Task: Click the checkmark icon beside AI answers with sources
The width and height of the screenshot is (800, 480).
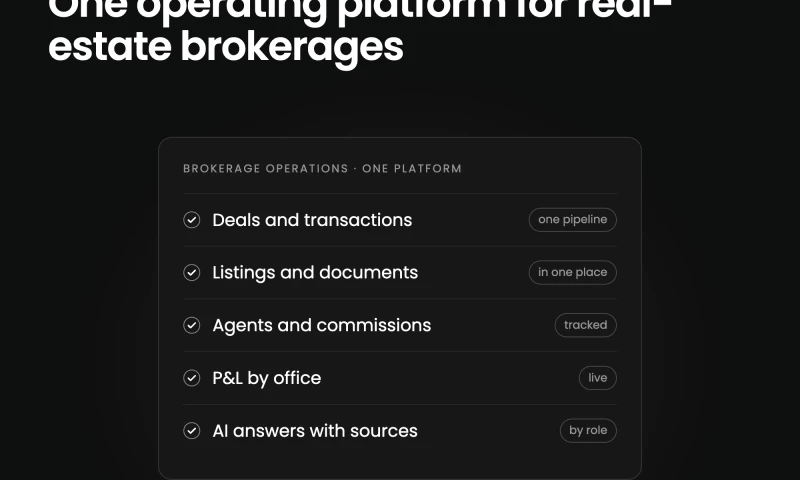Action: pyautogui.click(x=192, y=431)
